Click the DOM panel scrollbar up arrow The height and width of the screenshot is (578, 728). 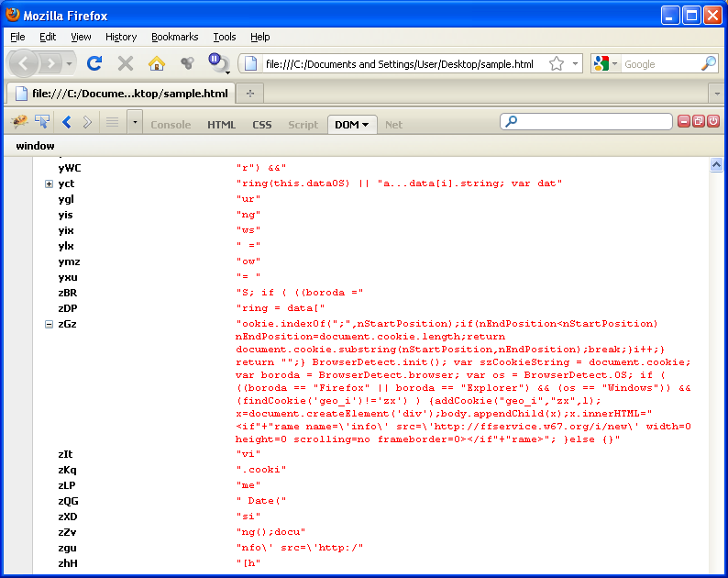tap(716, 165)
